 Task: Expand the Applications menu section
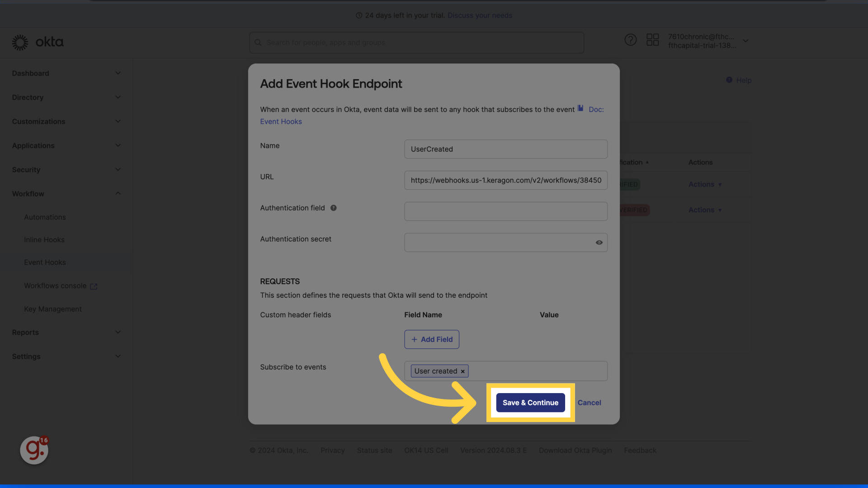tap(66, 145)
